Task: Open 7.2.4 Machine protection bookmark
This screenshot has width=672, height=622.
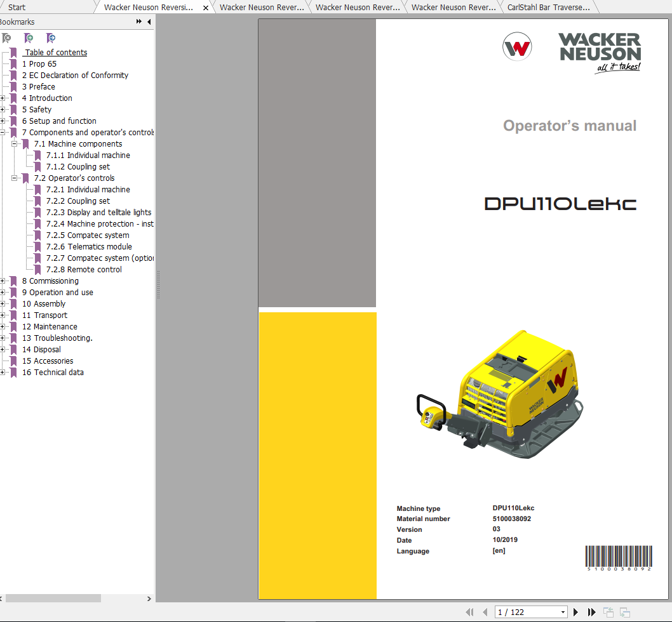Action: [100, 223]
